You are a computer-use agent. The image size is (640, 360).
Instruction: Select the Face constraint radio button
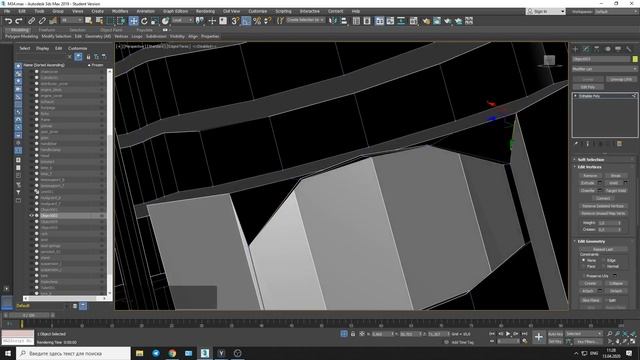(x=584, y=266)
